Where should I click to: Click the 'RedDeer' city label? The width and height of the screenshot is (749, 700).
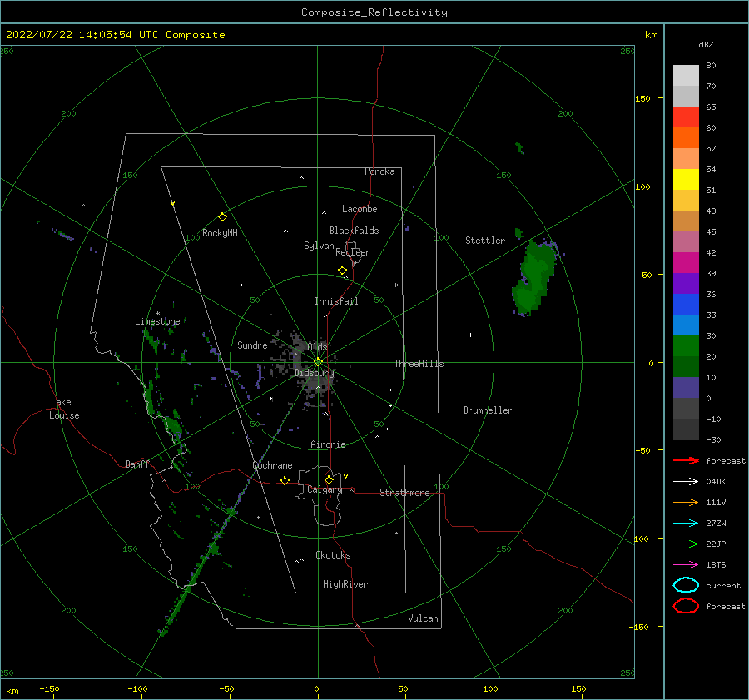tap(353, 252)
